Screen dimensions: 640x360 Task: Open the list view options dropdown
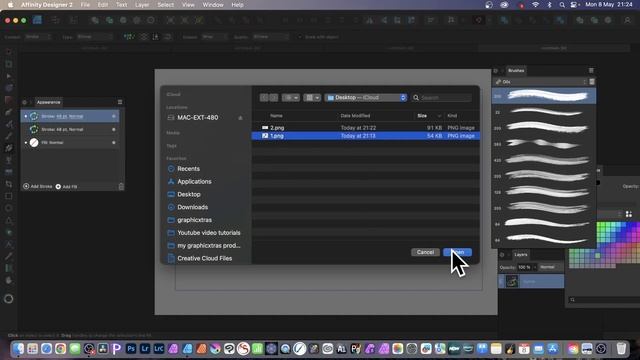pos(291,98)
